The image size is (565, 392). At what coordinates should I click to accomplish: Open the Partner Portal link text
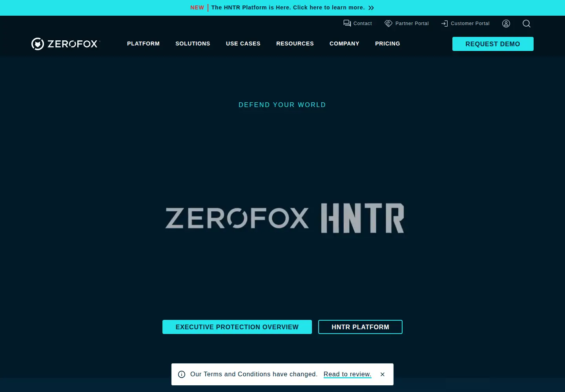pos(412,24)
